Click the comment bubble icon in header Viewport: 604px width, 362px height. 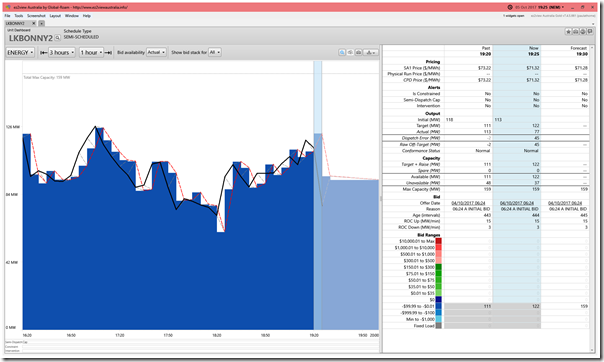click(590, 32)
